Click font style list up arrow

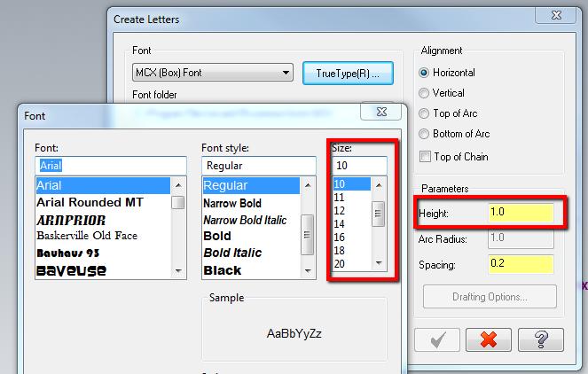(x=308, y=185)
